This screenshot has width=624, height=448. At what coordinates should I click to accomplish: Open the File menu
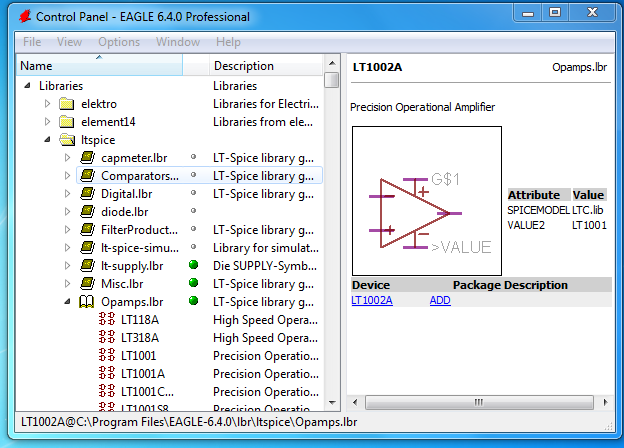(32, 42)
